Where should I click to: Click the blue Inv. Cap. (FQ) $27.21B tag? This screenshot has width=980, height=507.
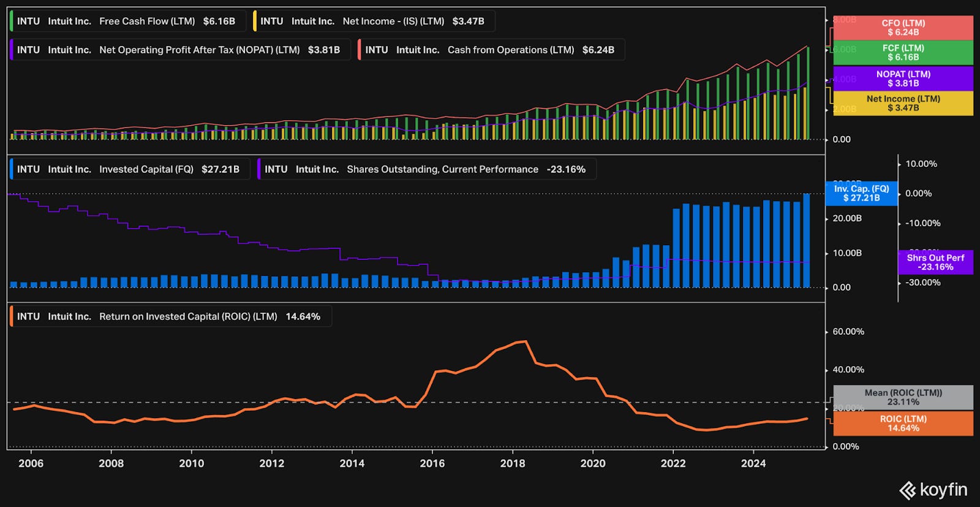coord(861,193)
